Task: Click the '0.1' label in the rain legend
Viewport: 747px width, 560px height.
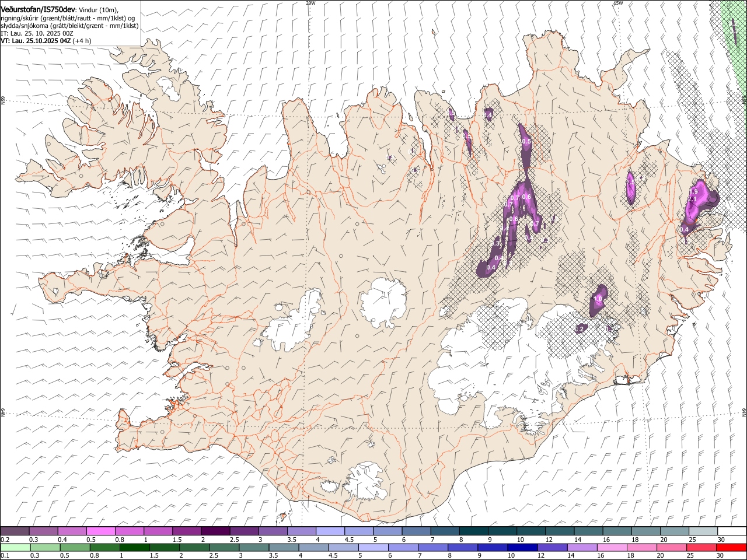Action: tap(5, 555)
